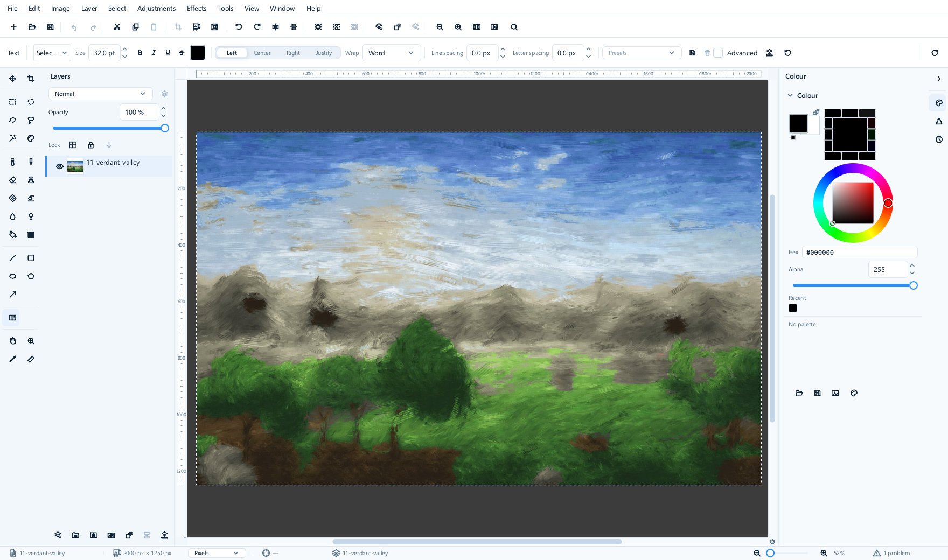This screenshot has width=948, height=560.
Task: Select the Ellipse shape tool
Action: point(12,276)
